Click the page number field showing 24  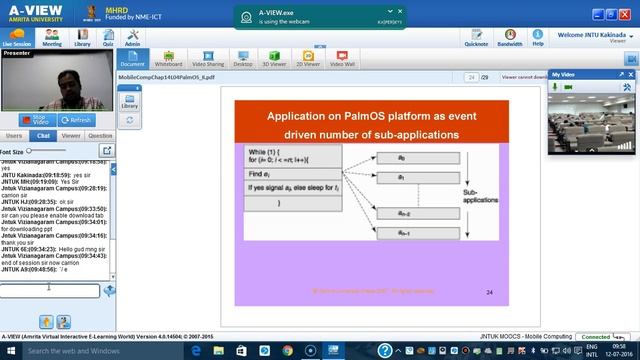(471, 77)
